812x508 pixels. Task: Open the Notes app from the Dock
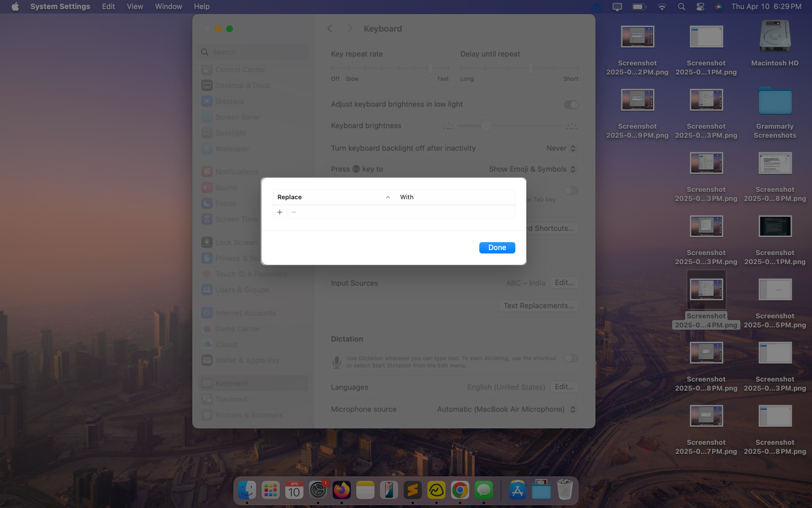coord(365,490)
